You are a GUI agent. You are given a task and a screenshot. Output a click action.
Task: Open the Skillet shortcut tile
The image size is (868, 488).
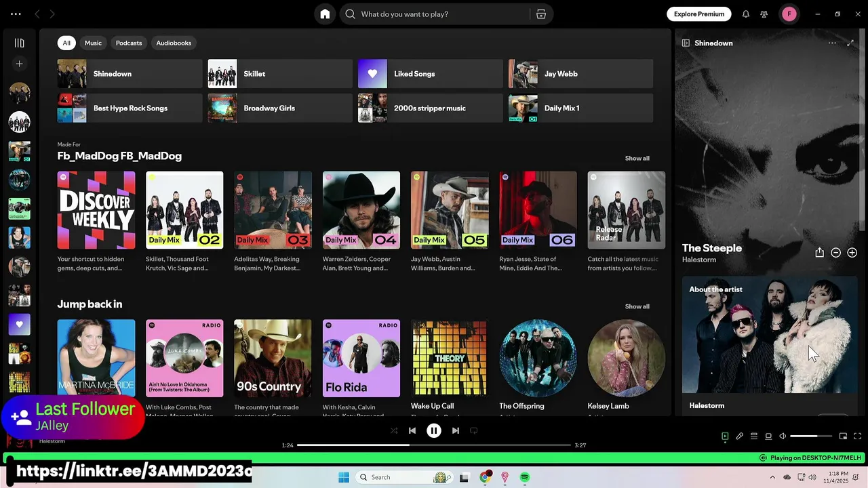point(280,74)
